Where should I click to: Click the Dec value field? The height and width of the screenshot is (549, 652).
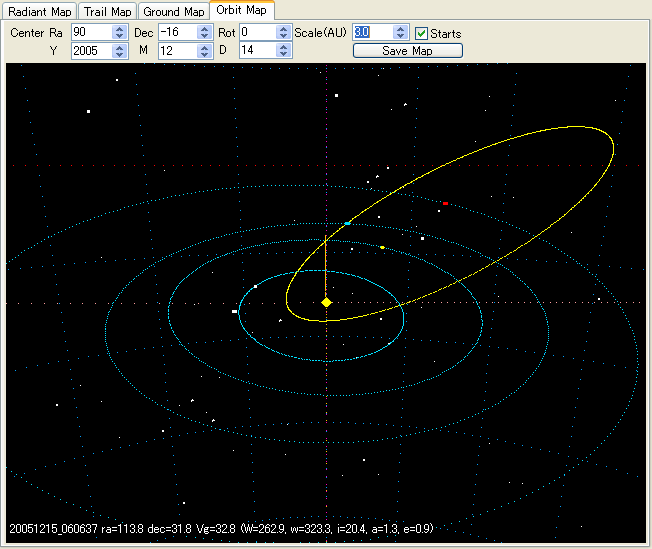(x=178, y=33)
